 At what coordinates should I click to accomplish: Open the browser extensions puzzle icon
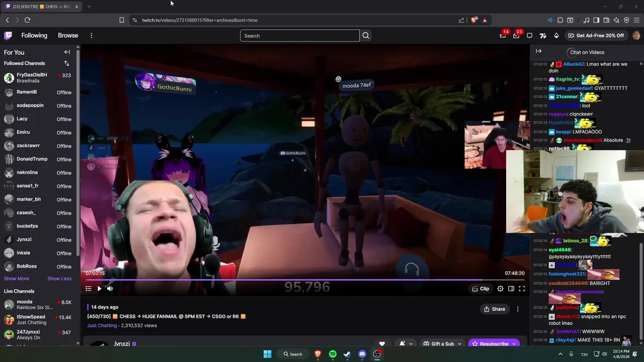[x=560, y=20]
